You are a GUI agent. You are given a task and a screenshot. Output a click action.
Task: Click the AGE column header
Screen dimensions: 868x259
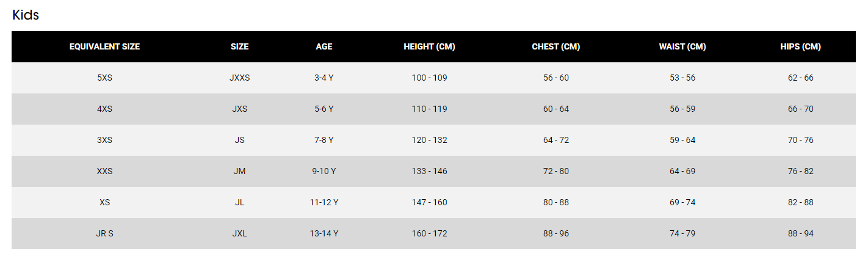tap(324, 46)
